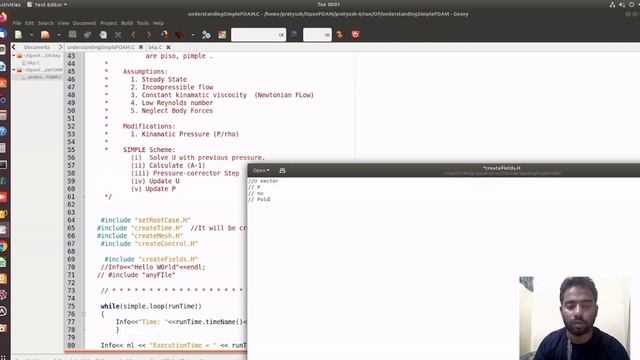Click the 'while(simple.loop(runTime))' line

(151, 306)
